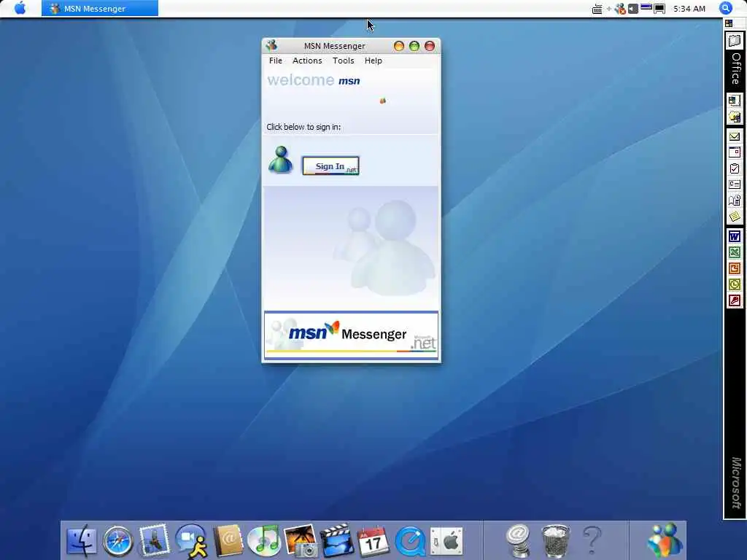Select the MSN Messenger task in top bar
The height and width of the screenshot is (560, 747).
[x=99, y=9]
